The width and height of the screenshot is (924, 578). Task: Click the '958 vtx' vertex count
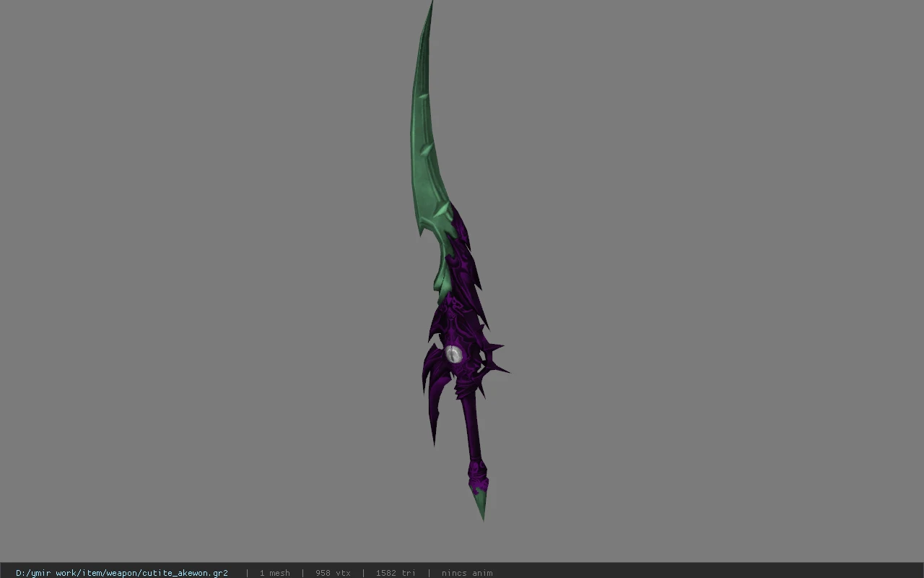[333, 573]
